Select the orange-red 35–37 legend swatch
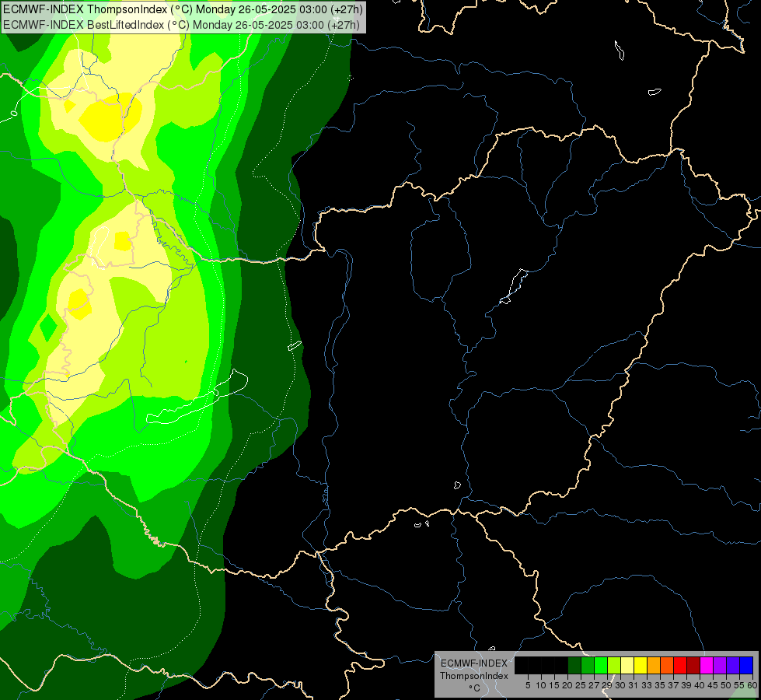The width and height of the screenshot is (761, 700). [667, 665]
